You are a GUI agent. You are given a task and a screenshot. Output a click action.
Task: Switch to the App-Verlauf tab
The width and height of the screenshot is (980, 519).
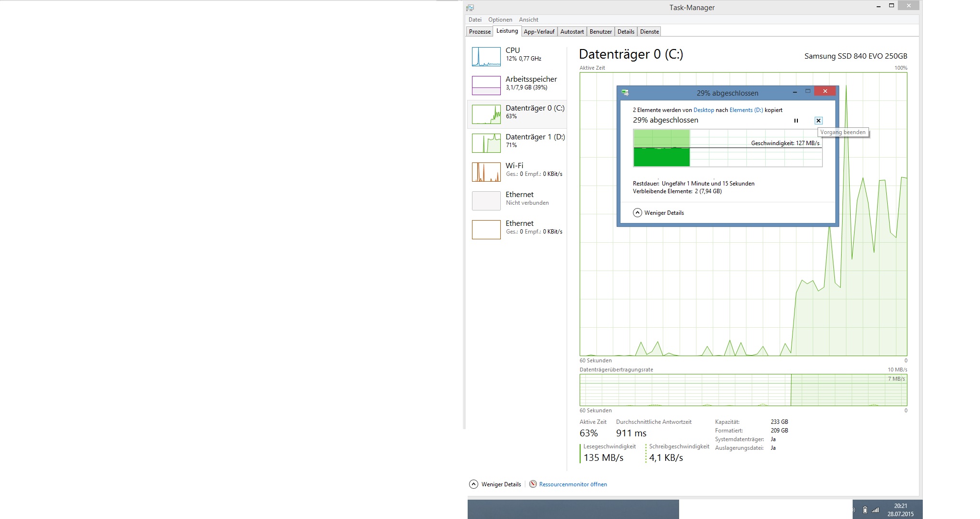539,32
